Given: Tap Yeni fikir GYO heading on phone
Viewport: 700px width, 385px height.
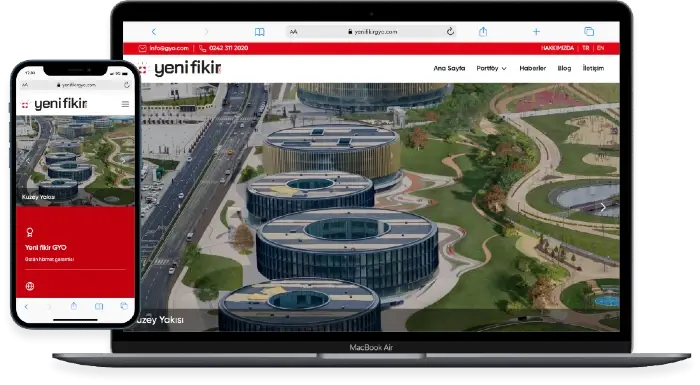Looking at the screenshot, I should tap(46, 247).
